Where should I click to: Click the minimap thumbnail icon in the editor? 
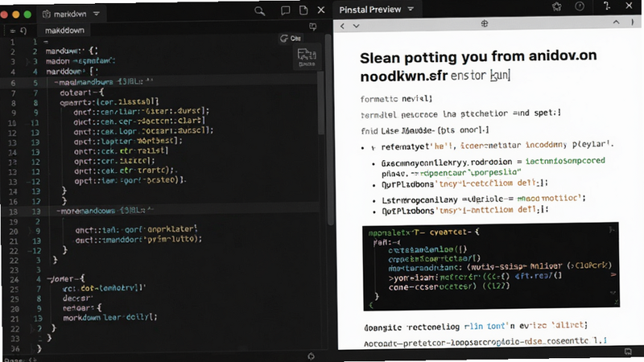coord(307,57)
